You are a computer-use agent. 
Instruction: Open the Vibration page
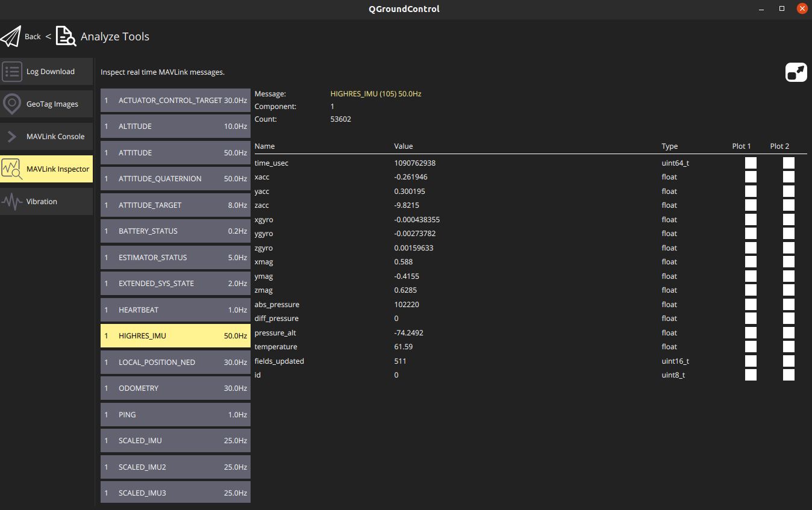tap(46, 202)
